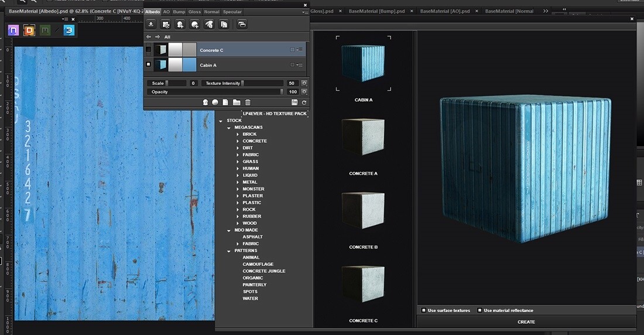The image size is (644, 335).
Task: Switch to the Gloss tab
Action: (x=194, y=12)
